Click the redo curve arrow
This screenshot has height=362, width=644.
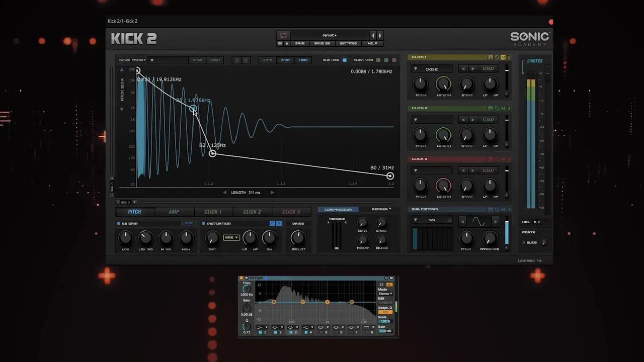(x=246, y=60)
